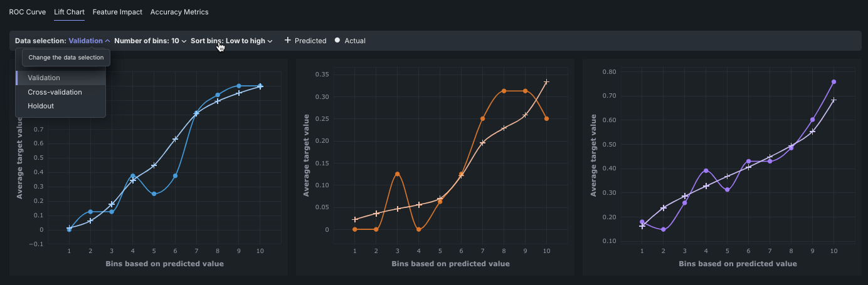
Task: Choose Holdout from the dropdown list
Action: coord(41,106)
